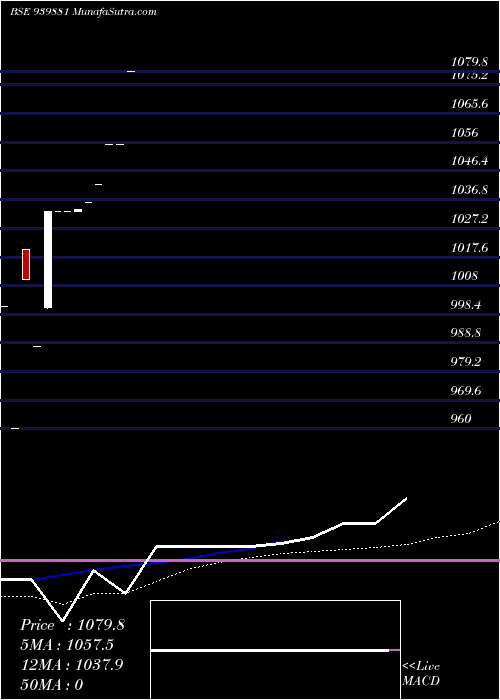This screenshot has width=500, height=700.
Task: Click the Price : 1079.8 readout
Action: click(72, 625)
